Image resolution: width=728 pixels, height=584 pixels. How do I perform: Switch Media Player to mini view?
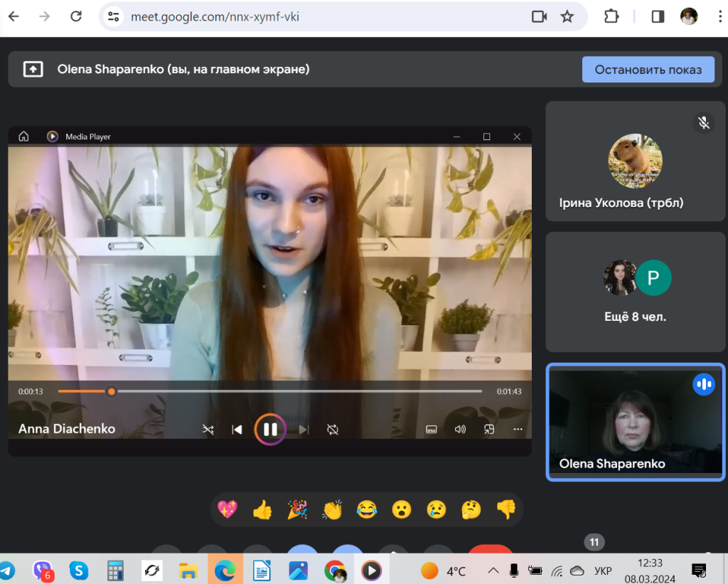click(489, 430)
